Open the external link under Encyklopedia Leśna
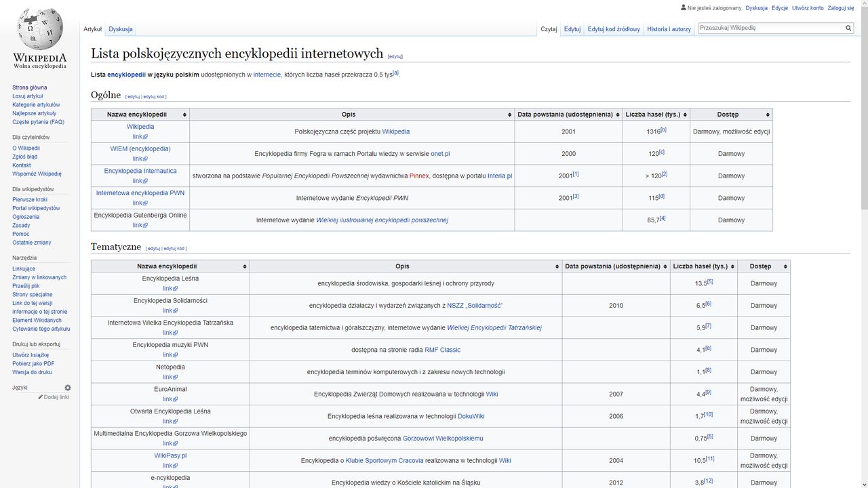The width and height of the screenshot is (868, 488). (170, 288)
